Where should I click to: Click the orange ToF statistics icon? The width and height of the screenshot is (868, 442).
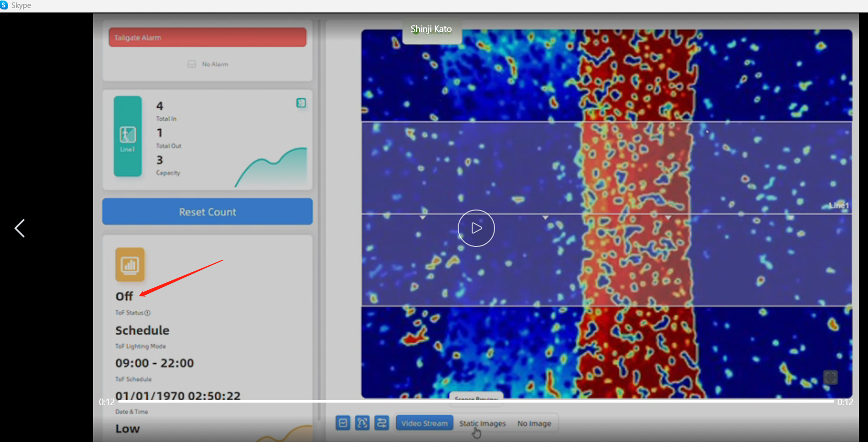(x=130, y=265)
